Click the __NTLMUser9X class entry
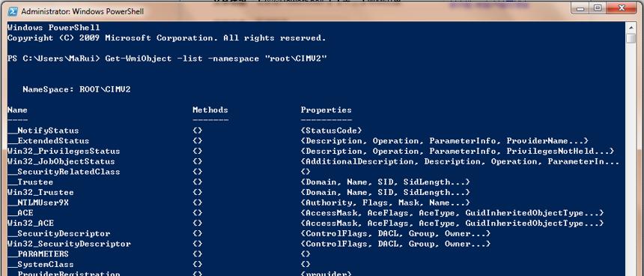This screenshot has width=644, height=276. (x=38, y=202)
